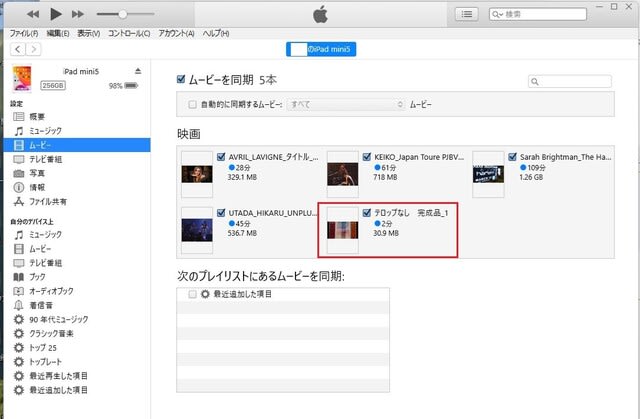Open the トップ 25 playlist
640x419 pixels.
pos(77,348)
